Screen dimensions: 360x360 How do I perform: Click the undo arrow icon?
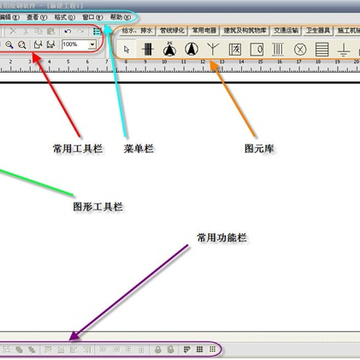click(x=68, y=31)
